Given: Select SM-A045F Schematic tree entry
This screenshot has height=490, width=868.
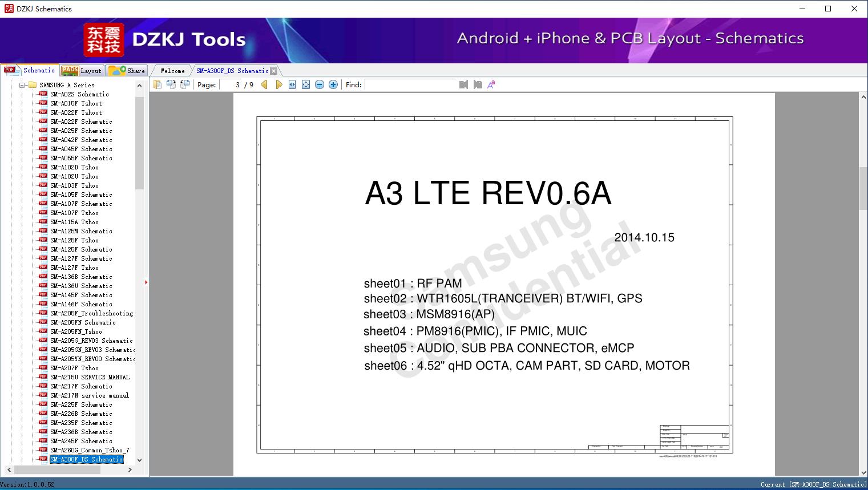Looking at the screenshot, I should coord(81,149).
